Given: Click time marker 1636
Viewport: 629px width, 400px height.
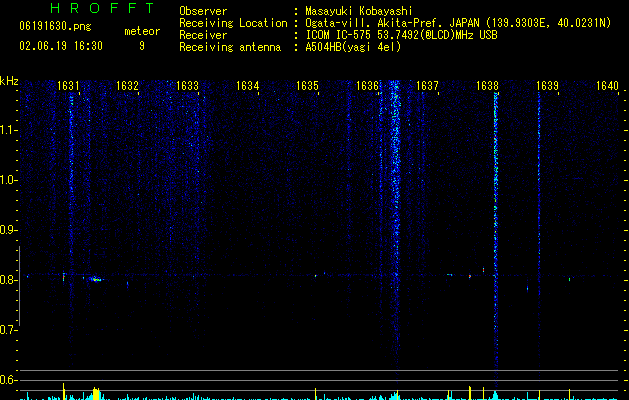Looking at the screenshot, I should point(367,86).
